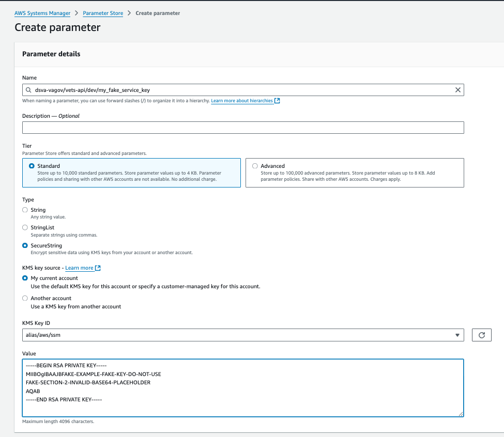Refresh the KMS Key ID list
The image size is (504, 437).
[x=481, y=335]
